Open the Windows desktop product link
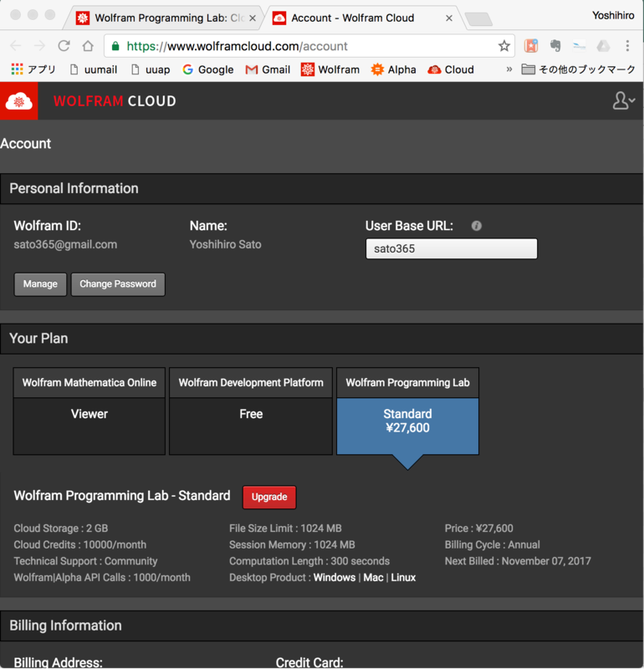The height and width of the screenshot is (669, 644). [x=335, y=577]
